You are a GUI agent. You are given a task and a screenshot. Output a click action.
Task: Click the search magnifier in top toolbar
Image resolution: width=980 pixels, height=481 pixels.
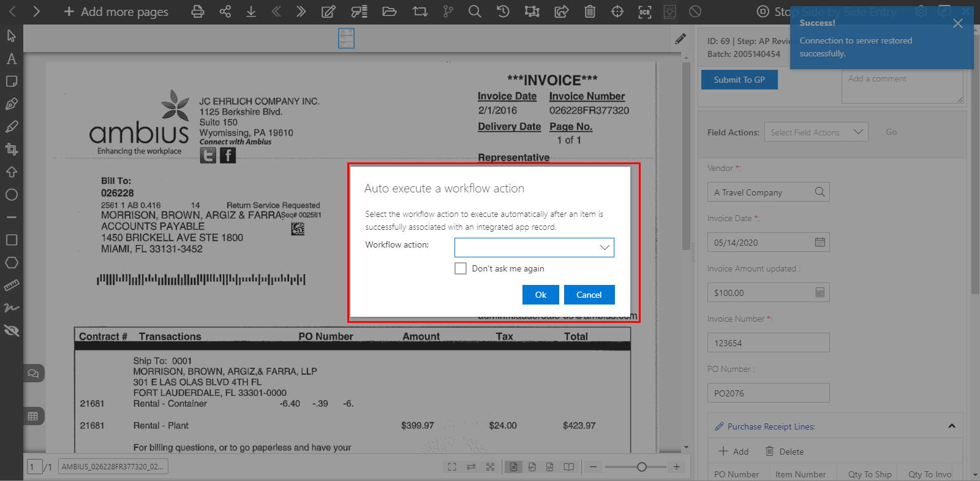(x=475, y=12)
